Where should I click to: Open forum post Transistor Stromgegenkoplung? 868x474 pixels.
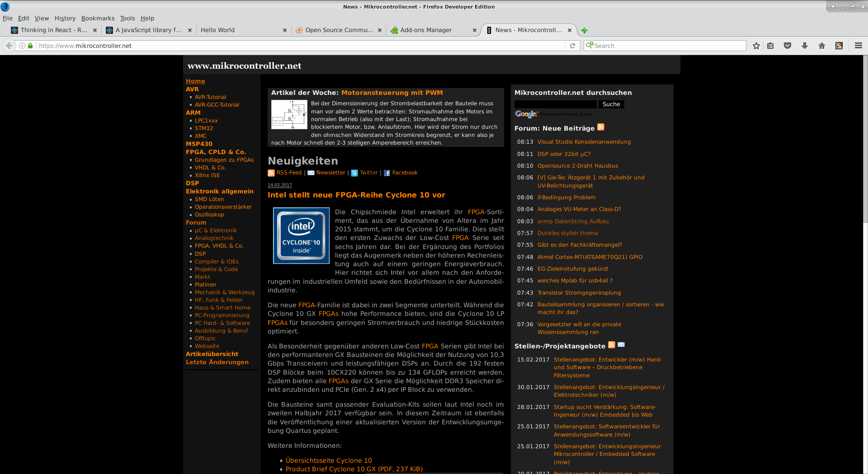pyautogui.click(x=579, y=293)
